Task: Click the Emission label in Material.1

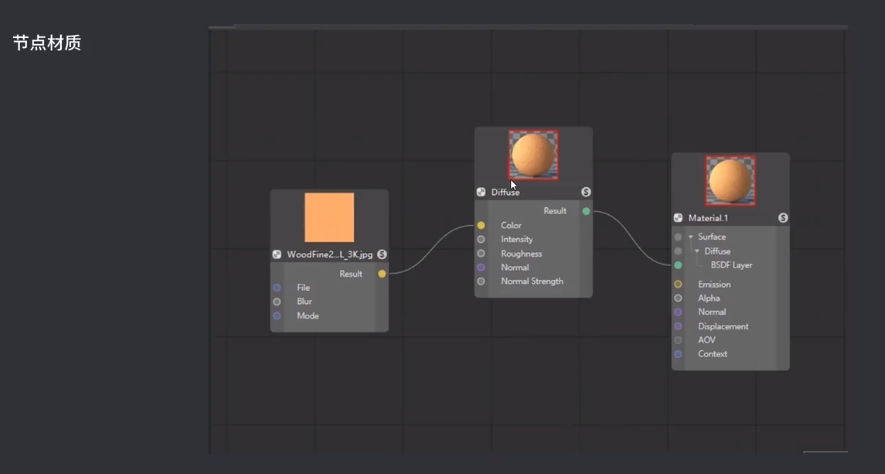Action: (715, 284)
